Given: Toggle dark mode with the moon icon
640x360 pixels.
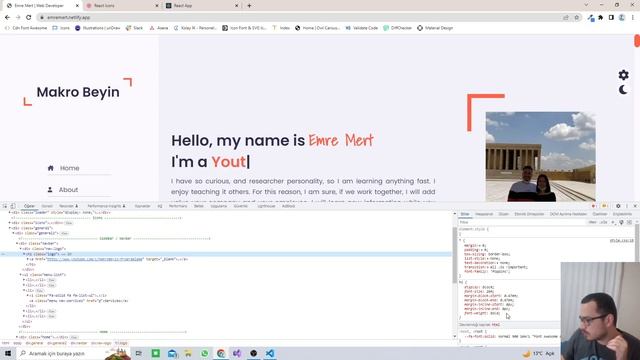Looking at the screenshot, I should 623,89.
